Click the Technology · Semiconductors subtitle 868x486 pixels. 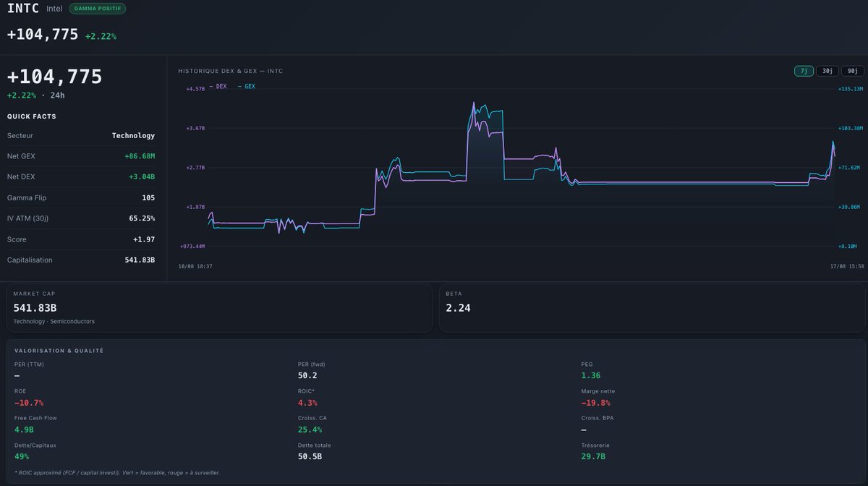pyautogui.click(x=54, y=321)
